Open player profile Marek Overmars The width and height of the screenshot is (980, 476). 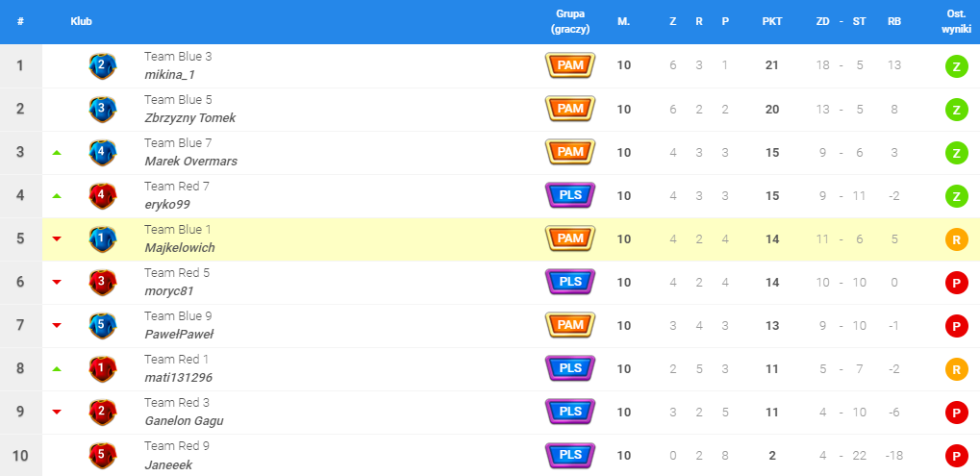(190, 162)
